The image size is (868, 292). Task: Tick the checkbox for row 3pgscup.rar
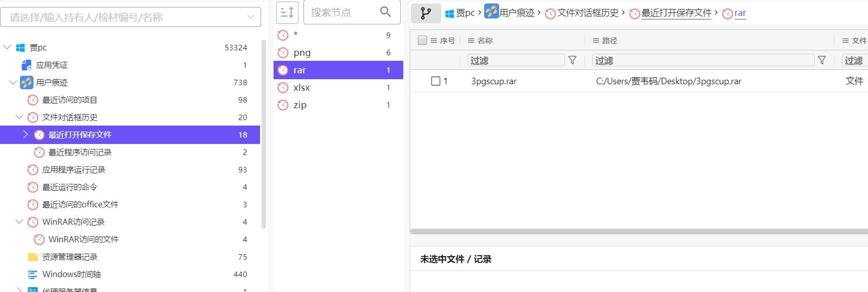point(436,81)
